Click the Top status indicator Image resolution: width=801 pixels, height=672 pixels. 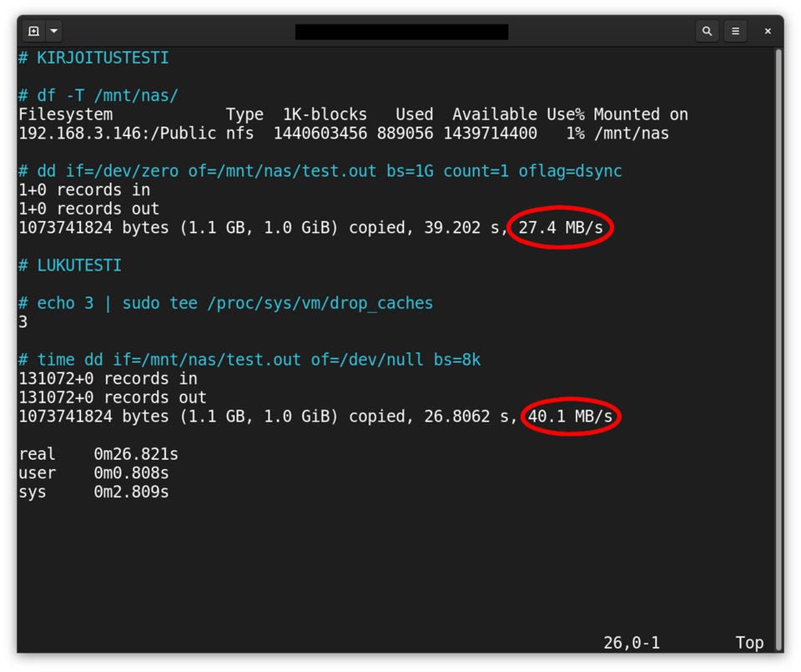(749, 642)
